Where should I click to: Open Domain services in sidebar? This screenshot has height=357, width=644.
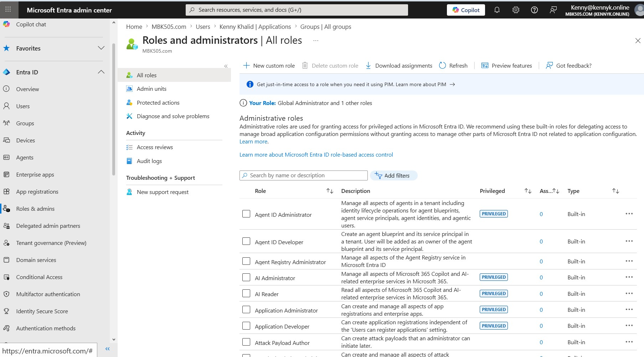coord(36,260)
